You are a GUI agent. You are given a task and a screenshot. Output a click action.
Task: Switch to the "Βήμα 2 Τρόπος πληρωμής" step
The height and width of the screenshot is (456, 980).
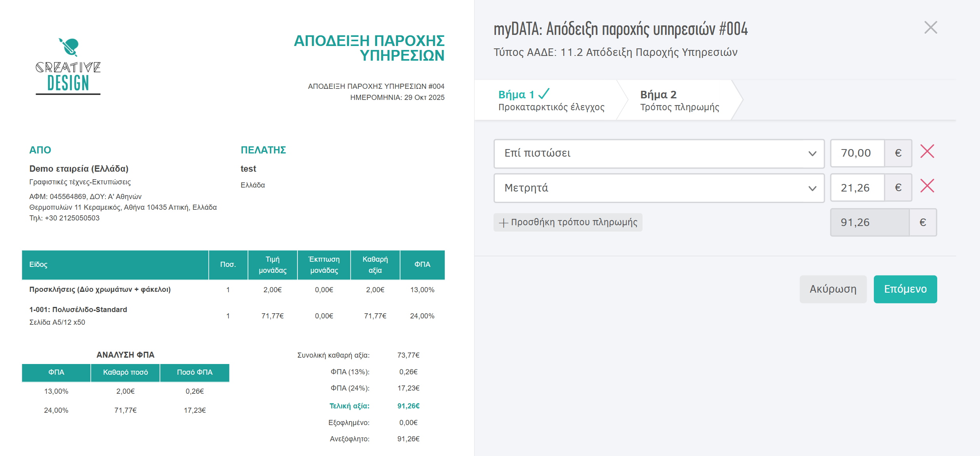(680, 100)
